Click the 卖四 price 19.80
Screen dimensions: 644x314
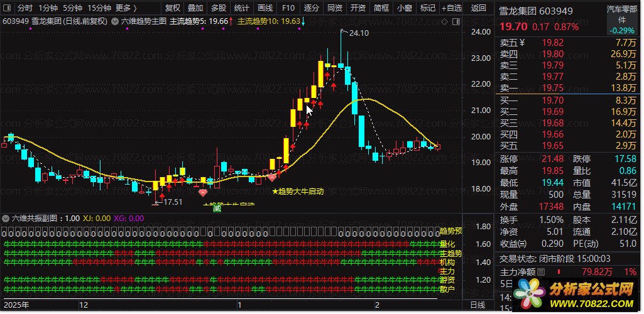(552, 54)
